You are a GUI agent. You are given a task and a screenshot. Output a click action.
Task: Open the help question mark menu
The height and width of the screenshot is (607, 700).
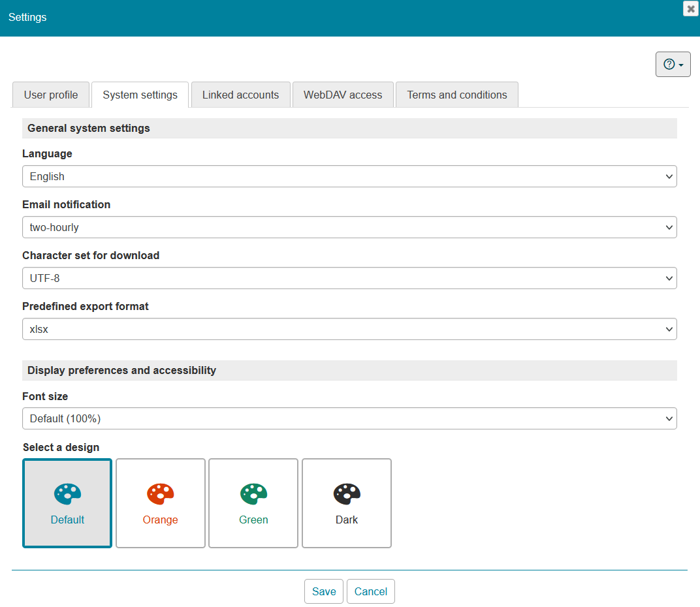pyautogui.click(x=673, y=65)
